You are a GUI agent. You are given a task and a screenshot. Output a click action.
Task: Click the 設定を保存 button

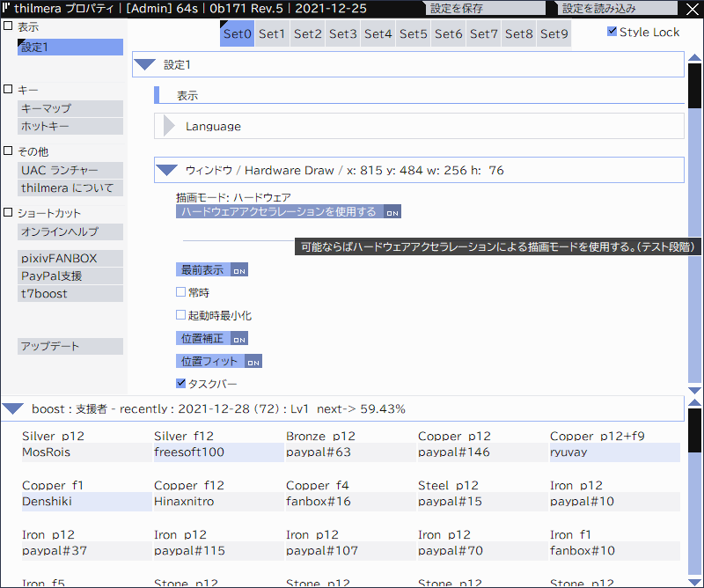(x=486, y=8)
